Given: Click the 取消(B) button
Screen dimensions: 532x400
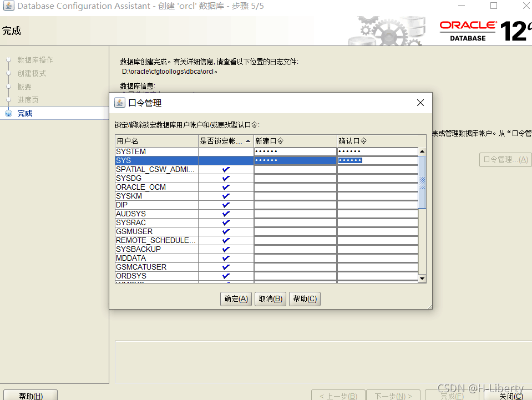Looking at the screenshot, I should [x=270, y=299].
